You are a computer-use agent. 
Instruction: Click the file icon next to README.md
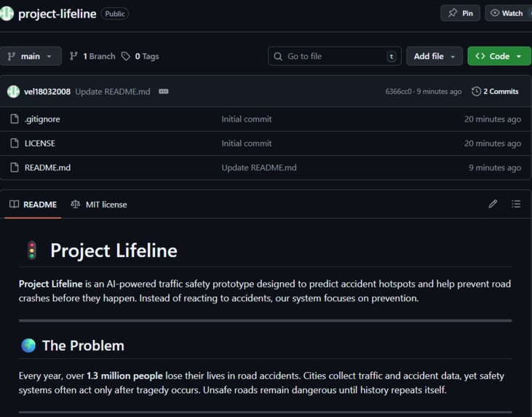point(15,167)
